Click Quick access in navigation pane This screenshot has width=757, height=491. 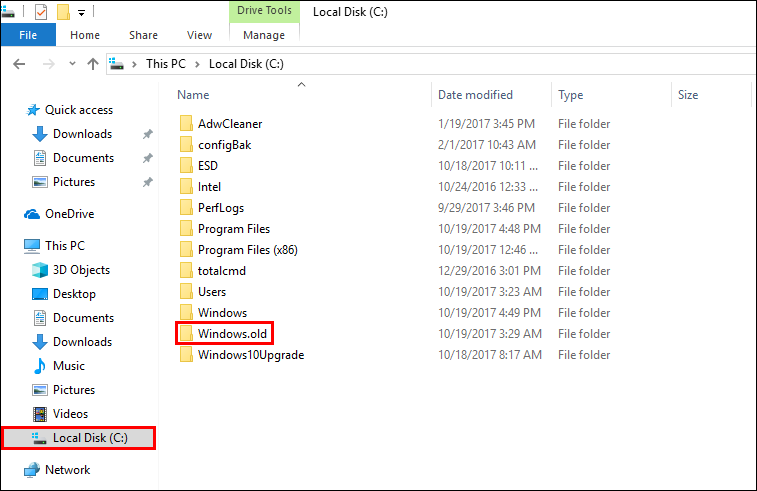tap(79, 110)
